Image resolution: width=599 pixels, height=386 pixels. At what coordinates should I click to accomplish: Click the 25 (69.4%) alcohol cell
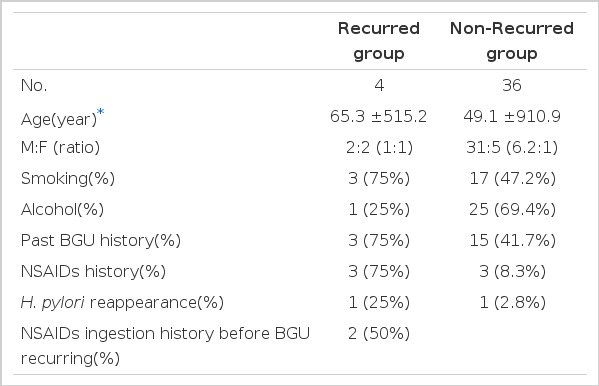(x=512, y=209)
